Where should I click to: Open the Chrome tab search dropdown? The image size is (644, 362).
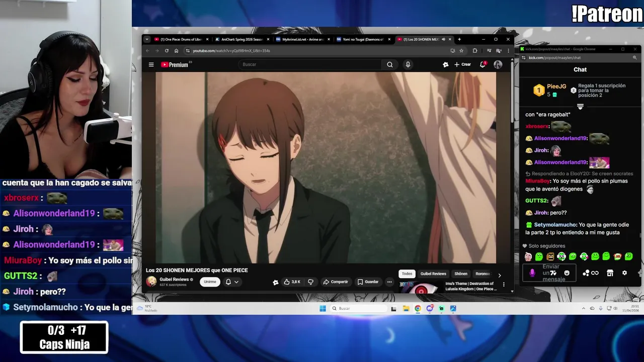[x=146, y=39]
